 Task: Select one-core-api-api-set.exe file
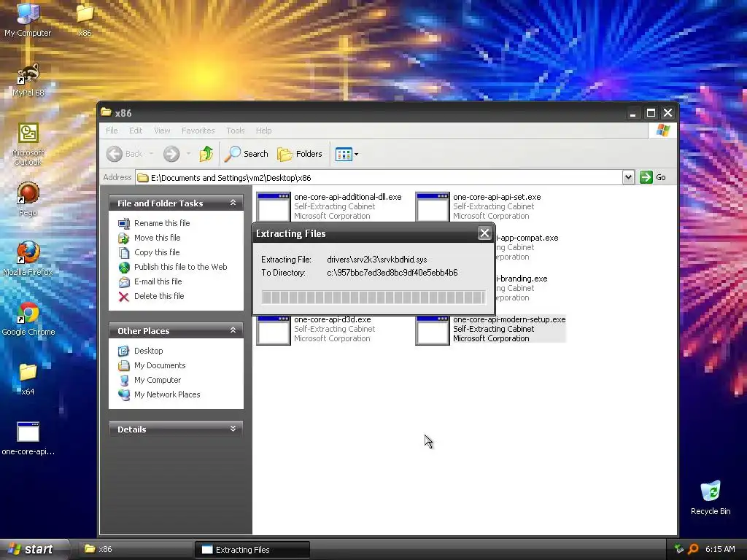pos(479,206)
